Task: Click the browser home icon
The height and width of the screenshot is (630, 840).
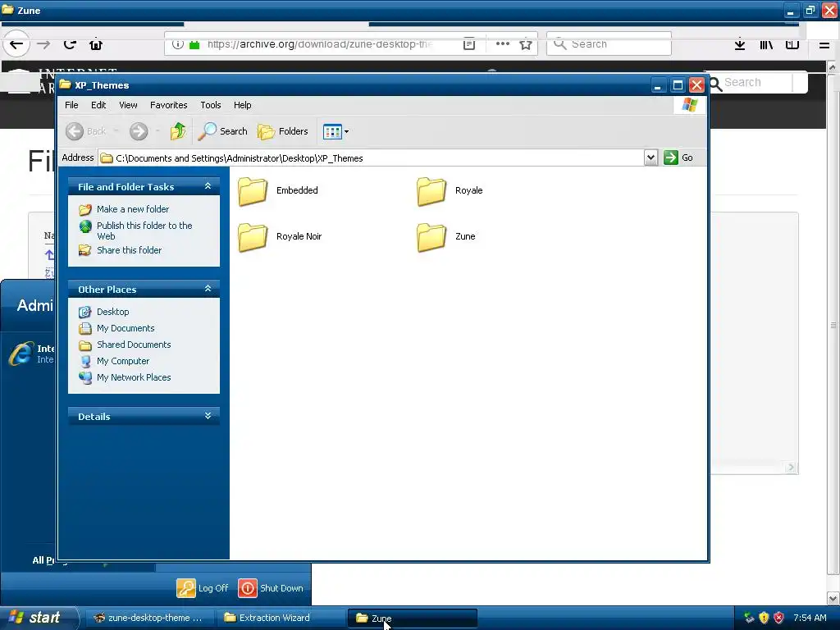Action: pyautogui.click(x=96, y=44)
